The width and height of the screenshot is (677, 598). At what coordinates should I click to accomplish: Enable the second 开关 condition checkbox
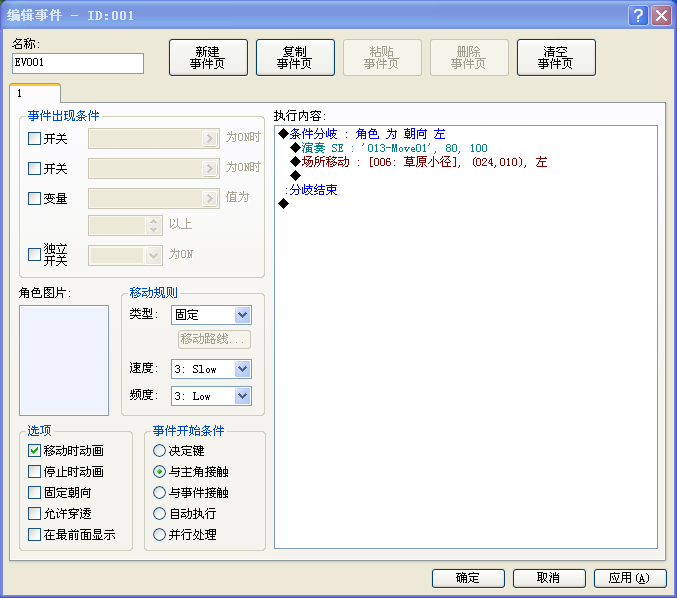coord(34,168)
